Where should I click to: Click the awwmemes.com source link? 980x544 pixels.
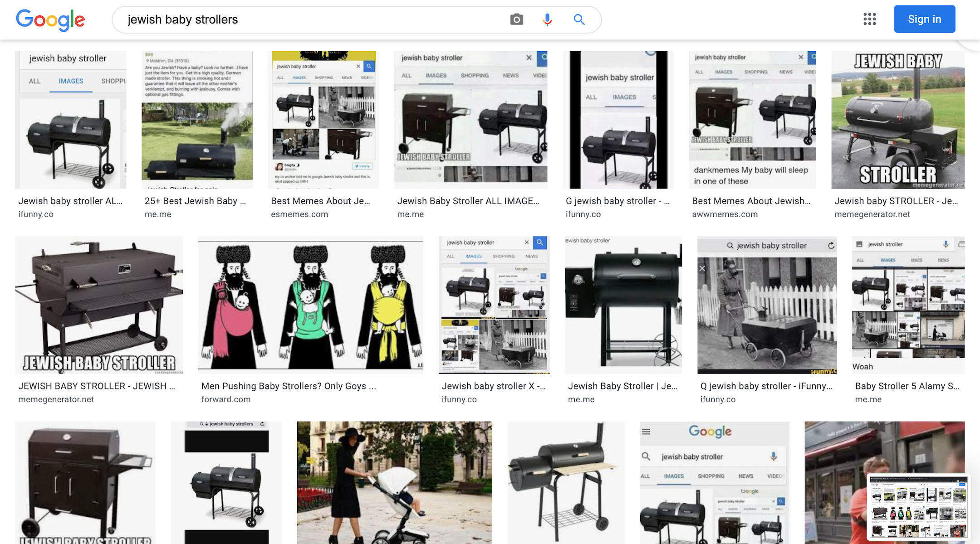(725, 214)
